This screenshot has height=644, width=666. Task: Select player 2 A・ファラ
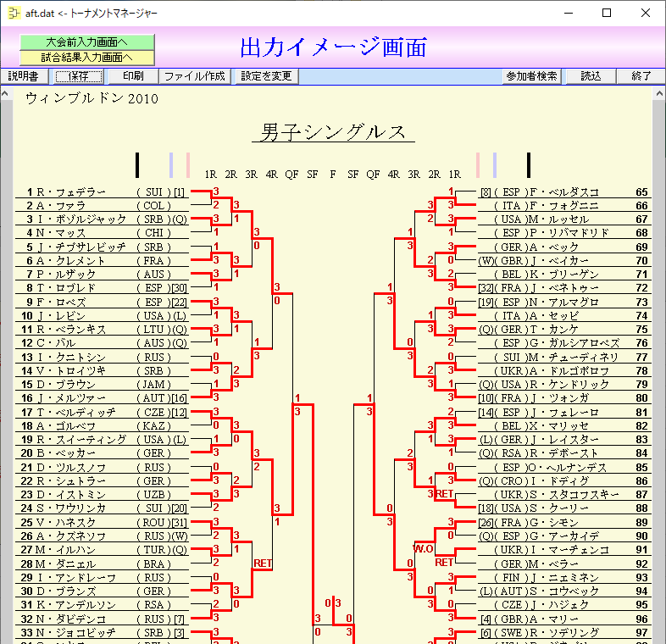click(102, 206)
